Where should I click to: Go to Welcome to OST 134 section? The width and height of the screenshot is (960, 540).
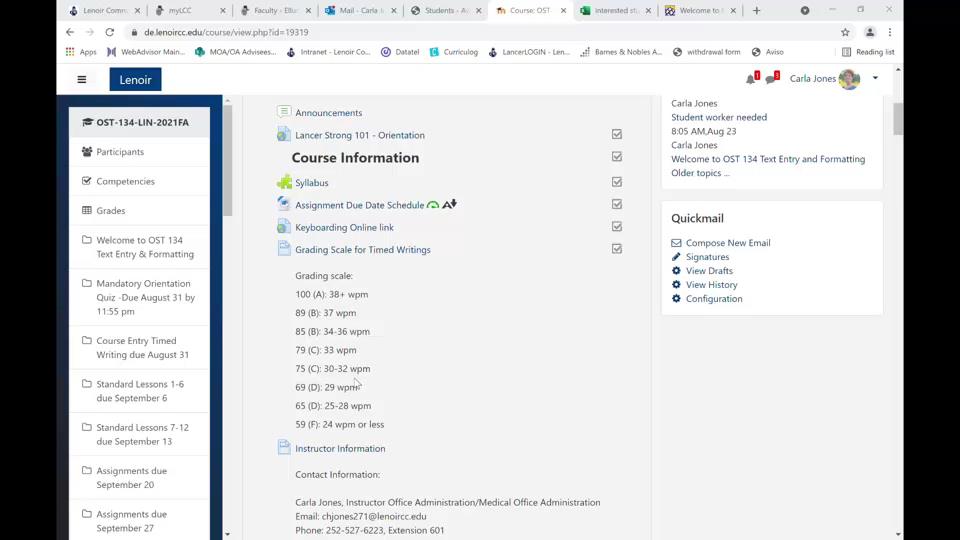coord(140,247)
